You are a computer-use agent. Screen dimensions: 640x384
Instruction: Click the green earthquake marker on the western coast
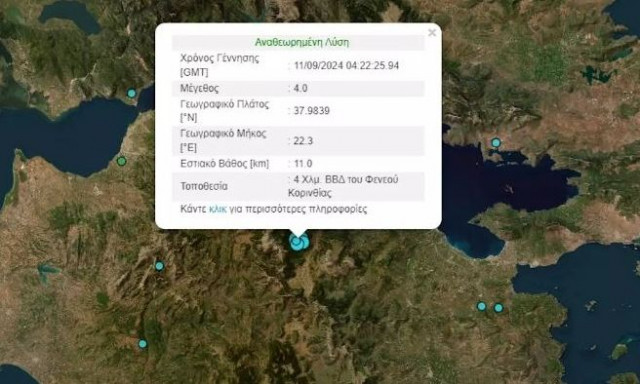(x=121, y=161)
